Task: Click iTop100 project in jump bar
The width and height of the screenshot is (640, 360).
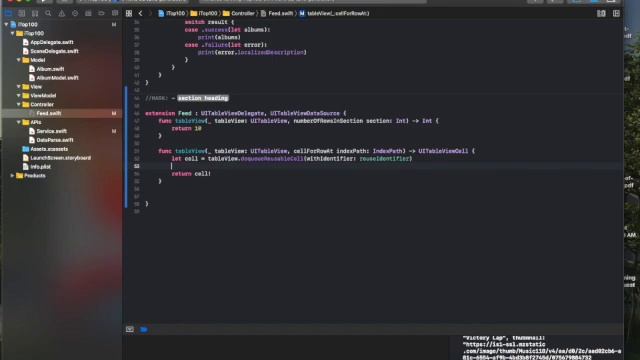Action: tap(171, 13)
